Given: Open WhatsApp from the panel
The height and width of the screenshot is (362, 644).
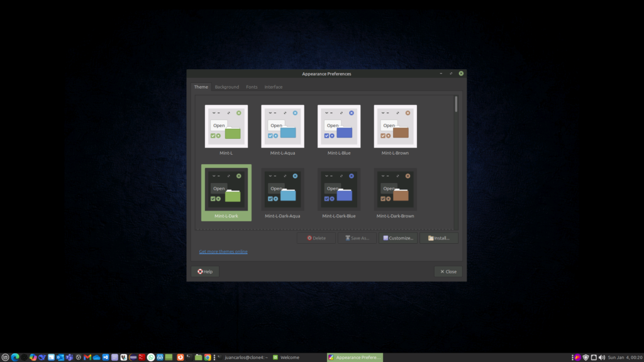Looking at the screenshot, I should (151, 358).
